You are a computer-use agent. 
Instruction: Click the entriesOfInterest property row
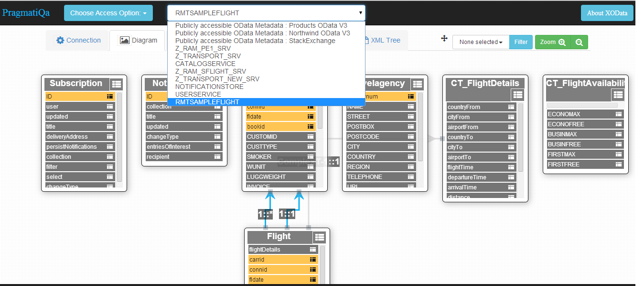[184, 147]
